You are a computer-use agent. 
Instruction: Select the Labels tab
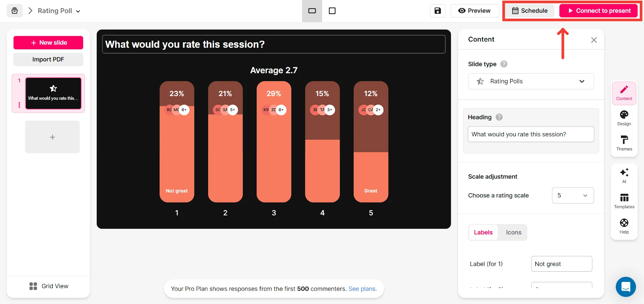[x=483, y=232]
